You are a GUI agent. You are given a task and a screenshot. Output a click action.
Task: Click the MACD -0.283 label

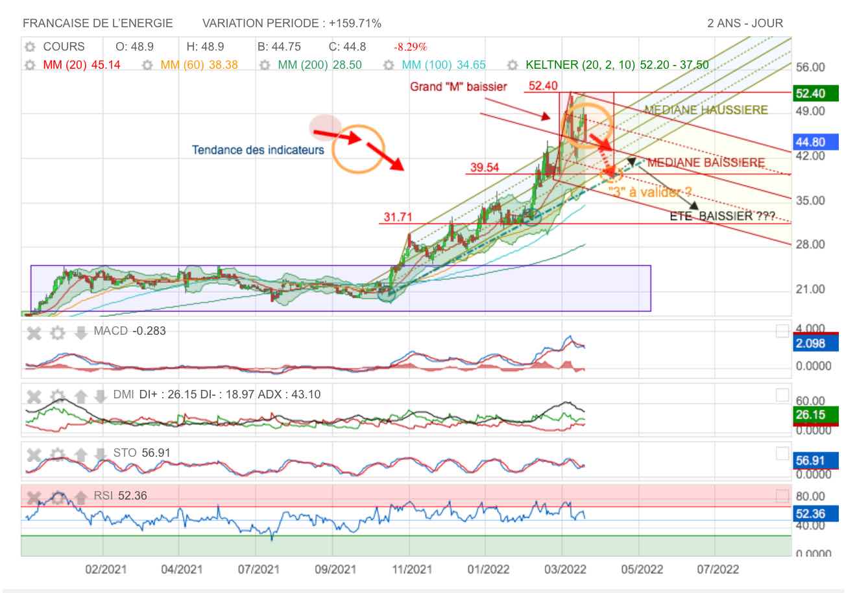click(x=130, y=331)
